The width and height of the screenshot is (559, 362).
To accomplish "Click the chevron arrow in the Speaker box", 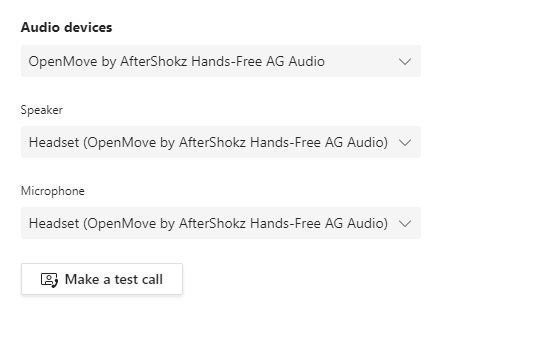I will click(405, 143).
